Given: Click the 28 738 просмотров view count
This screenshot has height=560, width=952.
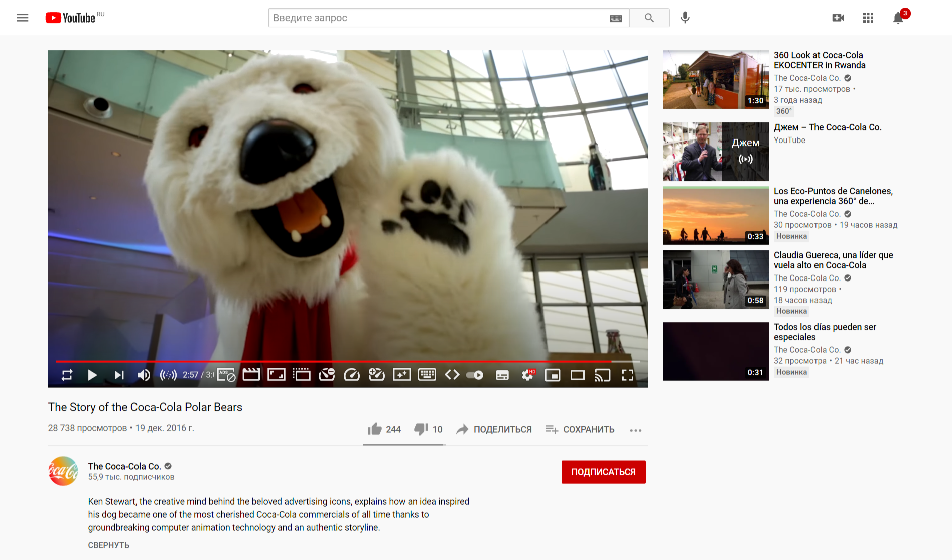Looking at the screenshot, I should pos(88,428).
